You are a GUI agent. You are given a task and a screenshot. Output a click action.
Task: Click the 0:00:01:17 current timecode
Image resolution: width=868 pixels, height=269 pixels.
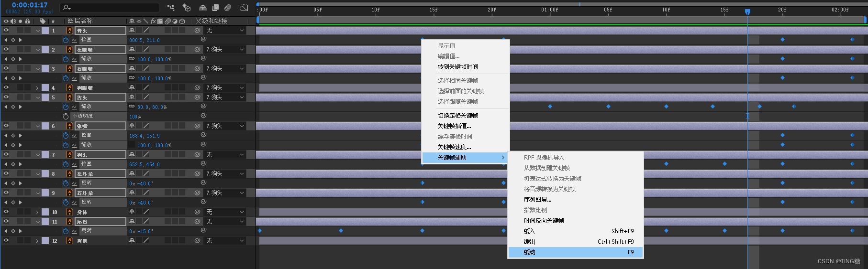click(x=30, y=5)
